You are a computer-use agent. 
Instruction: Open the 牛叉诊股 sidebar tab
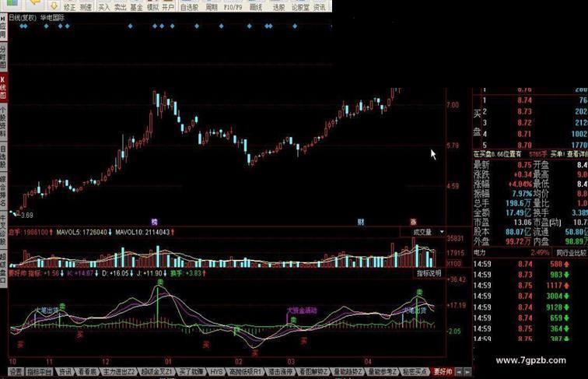tap(3, 230)
